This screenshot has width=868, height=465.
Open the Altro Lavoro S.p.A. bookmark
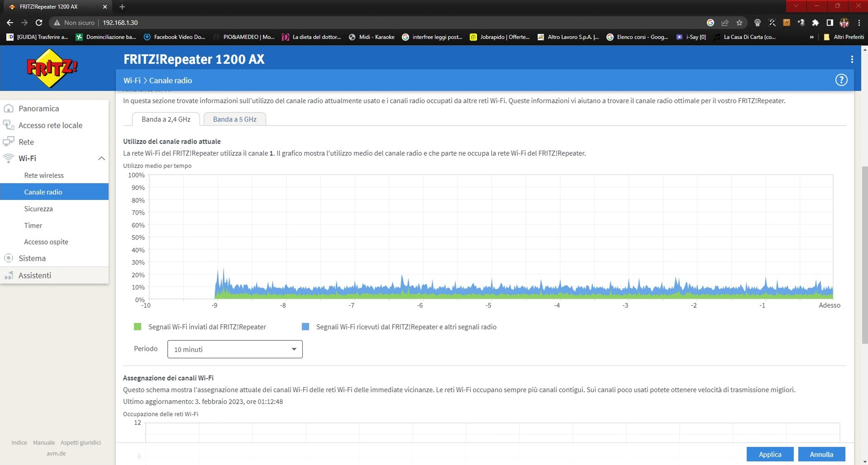(x=568, y=37)
